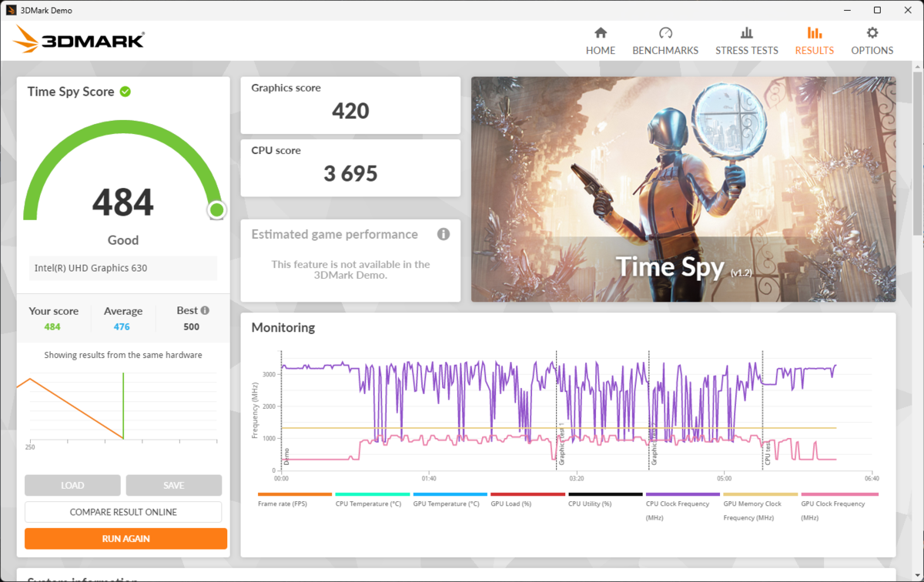Toggle CPU Utility (%) legend black swatch

click(605, 494)
